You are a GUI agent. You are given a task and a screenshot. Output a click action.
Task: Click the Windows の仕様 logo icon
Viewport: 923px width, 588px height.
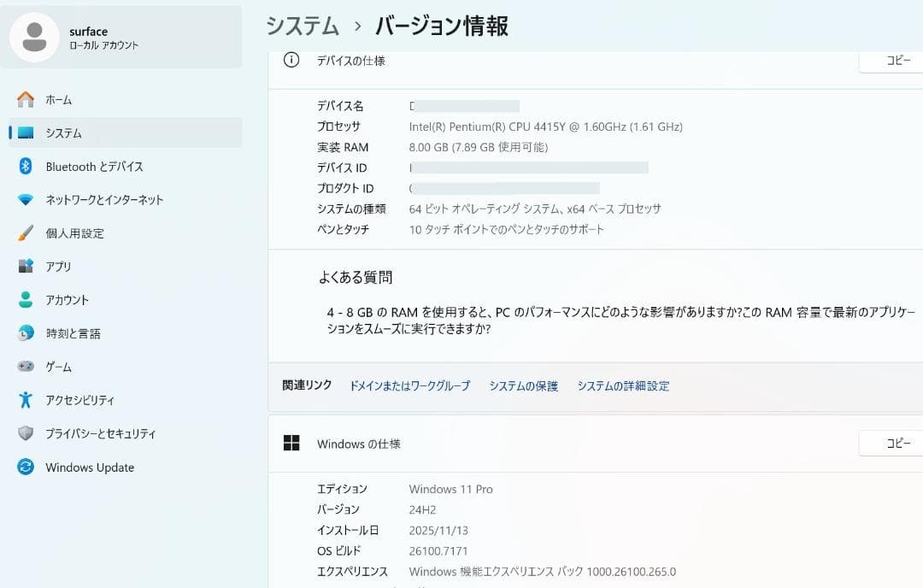[x=291, y=443]
